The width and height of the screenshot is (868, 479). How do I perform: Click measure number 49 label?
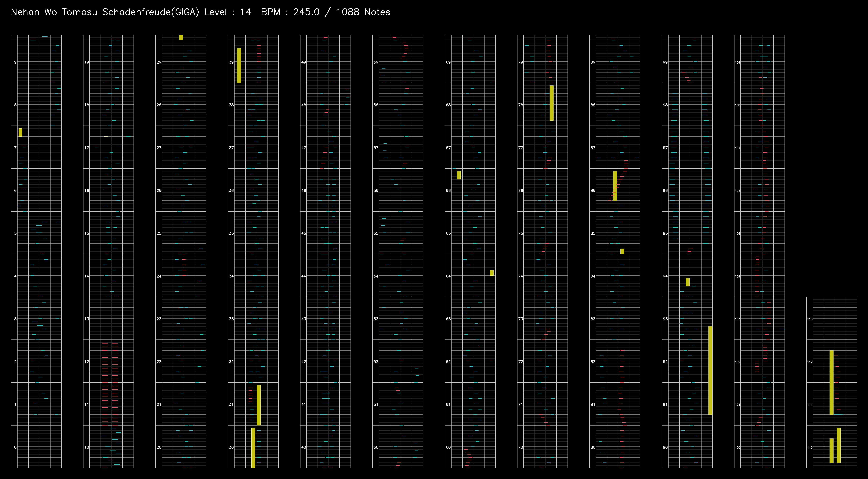[304, 62]
